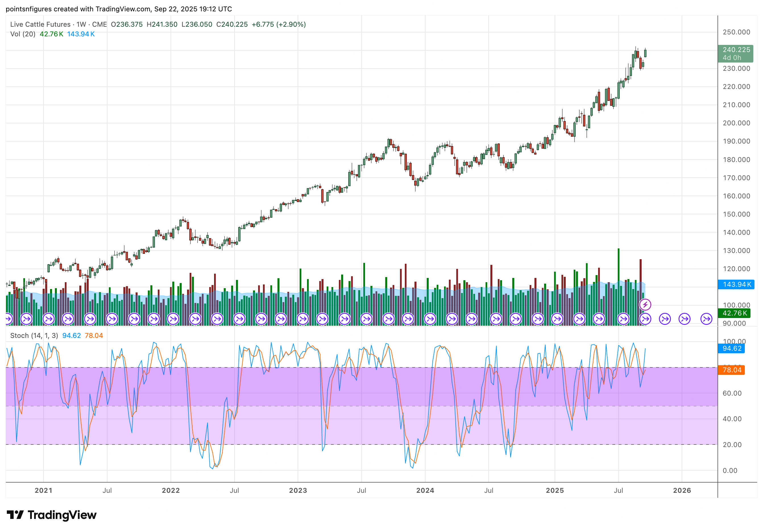
Task: Click the TradingView logo at bottom left
Action: (51, 515)
